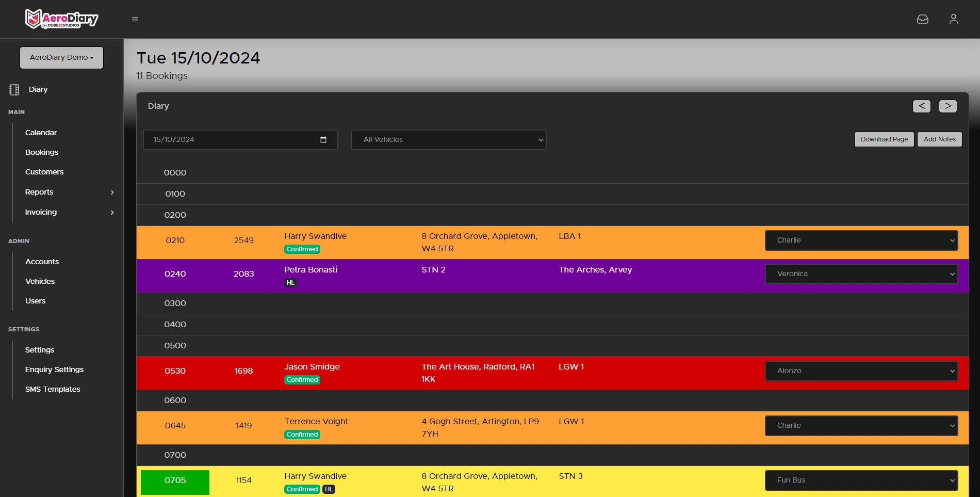Screen dimensions: 980x497
Task: Click the Download Page button
Action: (884, 139)
